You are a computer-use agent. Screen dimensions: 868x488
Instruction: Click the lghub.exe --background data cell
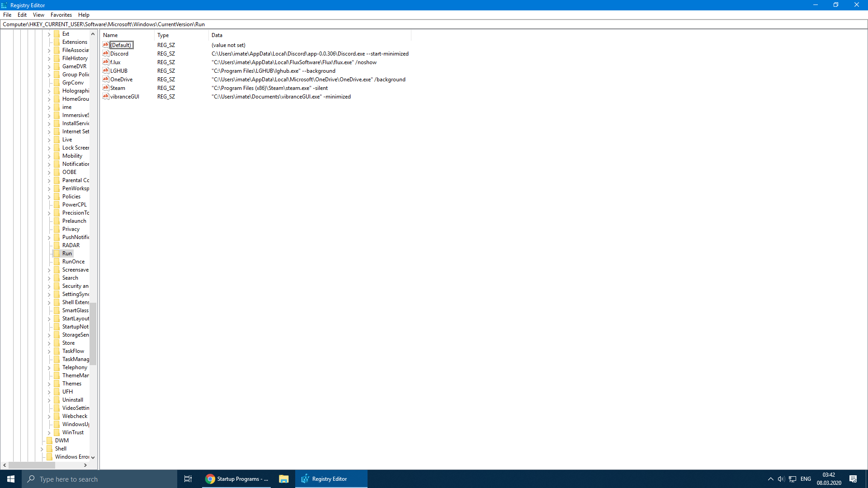tap(274, 71)
